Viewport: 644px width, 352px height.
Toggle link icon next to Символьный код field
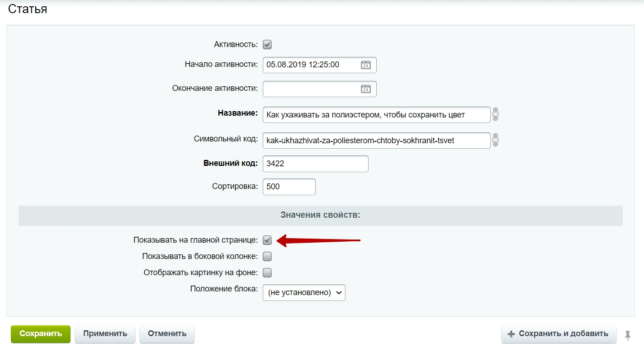click(x=496, y=140)
